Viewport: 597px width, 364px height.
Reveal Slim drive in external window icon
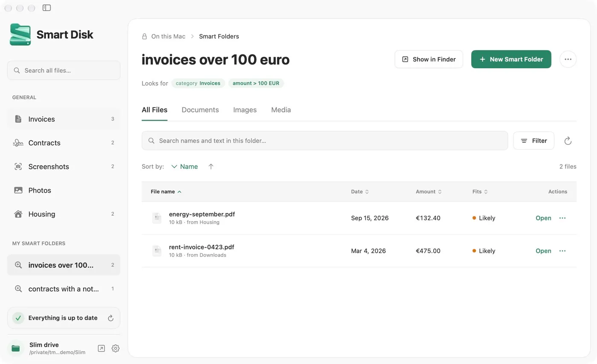point(101,348)
